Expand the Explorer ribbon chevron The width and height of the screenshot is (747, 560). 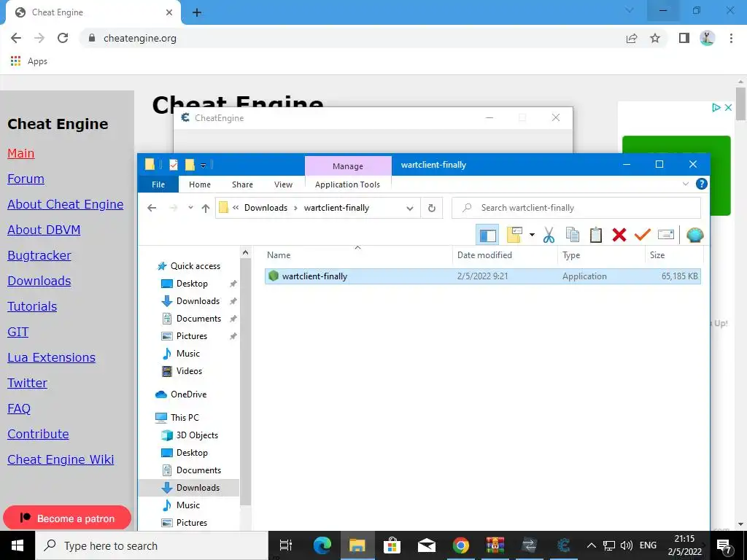(x=686, y=184)
